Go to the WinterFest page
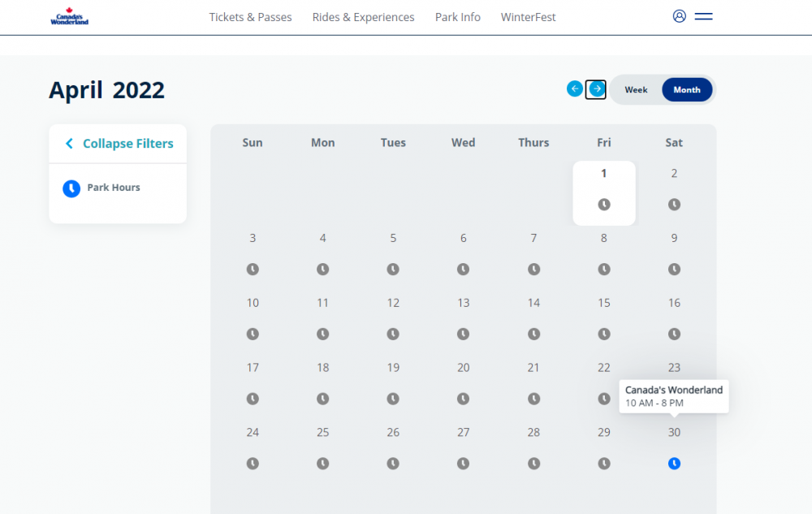The height and width of the screenshot is (514, 812). 528,17
